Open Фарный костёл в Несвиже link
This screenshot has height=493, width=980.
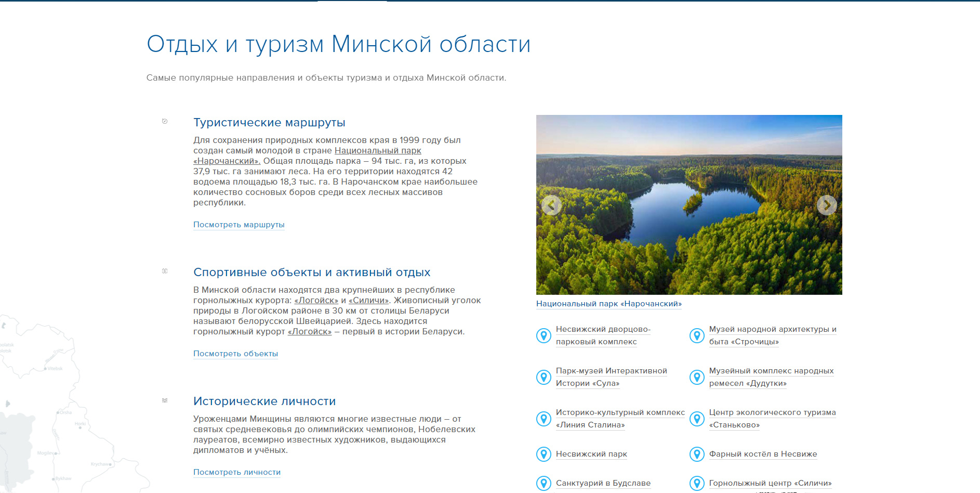tap(763, 454)
